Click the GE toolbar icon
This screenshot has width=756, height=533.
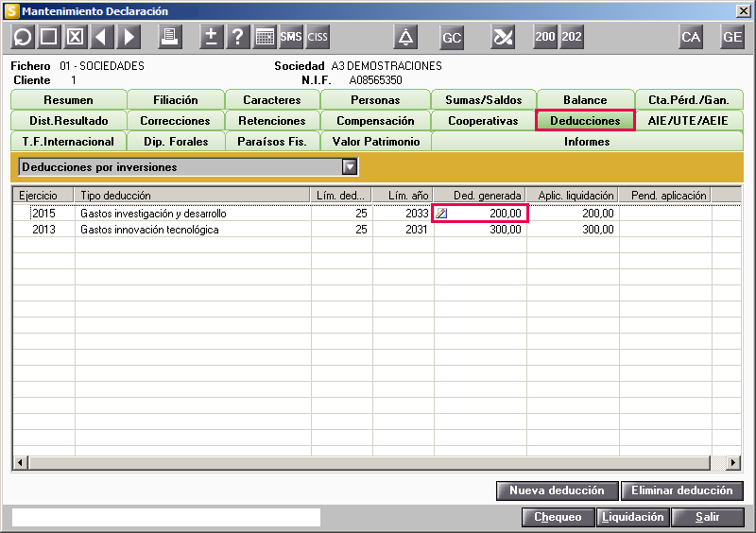pos(731,37)
